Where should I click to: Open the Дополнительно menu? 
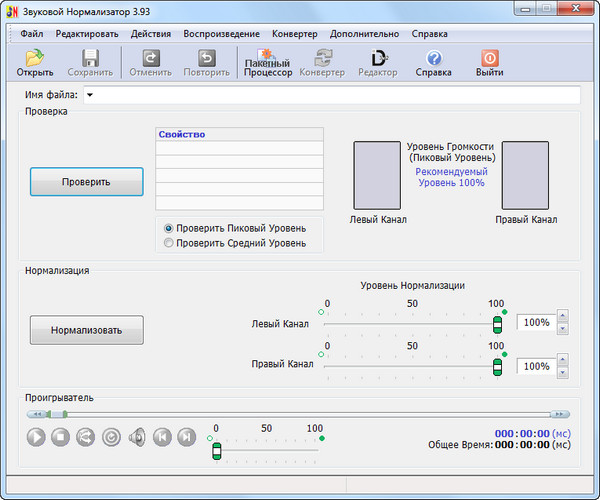364,33
